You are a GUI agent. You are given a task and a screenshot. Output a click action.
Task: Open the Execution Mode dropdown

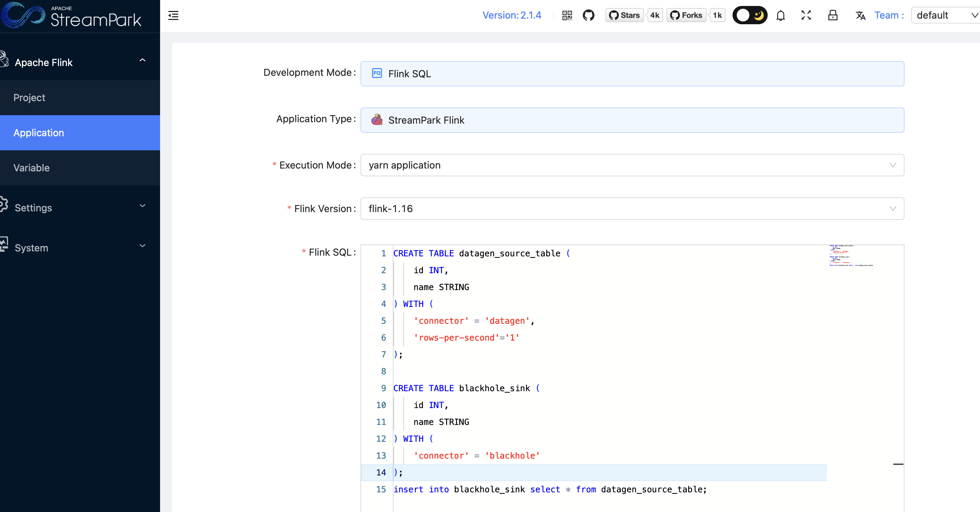coord(632,165)
